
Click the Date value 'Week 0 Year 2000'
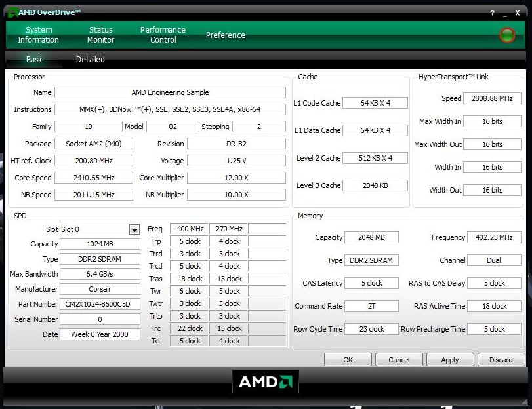pyautogui.click(x=100, y=334)
